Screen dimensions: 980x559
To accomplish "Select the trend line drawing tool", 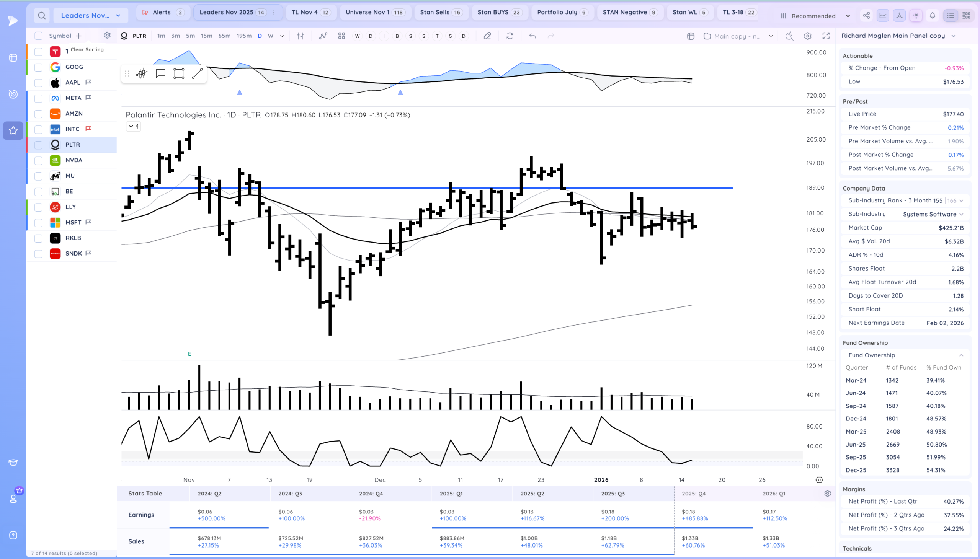I will (x=197, y=74).
